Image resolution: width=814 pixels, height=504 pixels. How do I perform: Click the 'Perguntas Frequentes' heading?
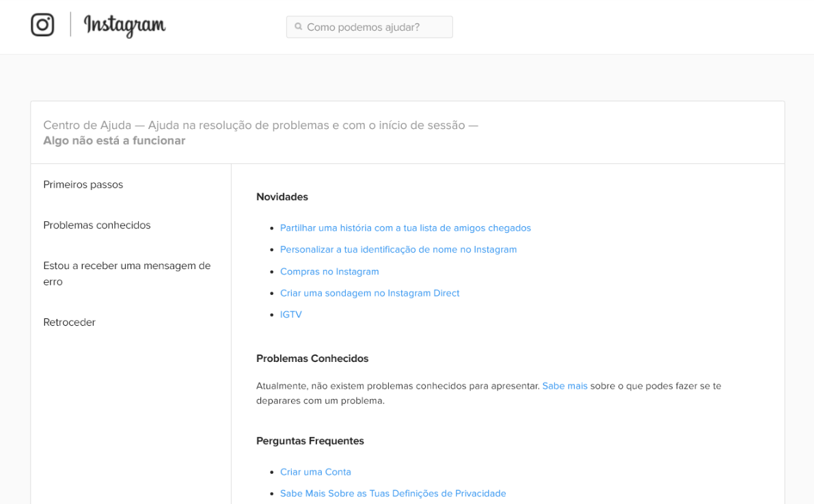click(310, 440)
